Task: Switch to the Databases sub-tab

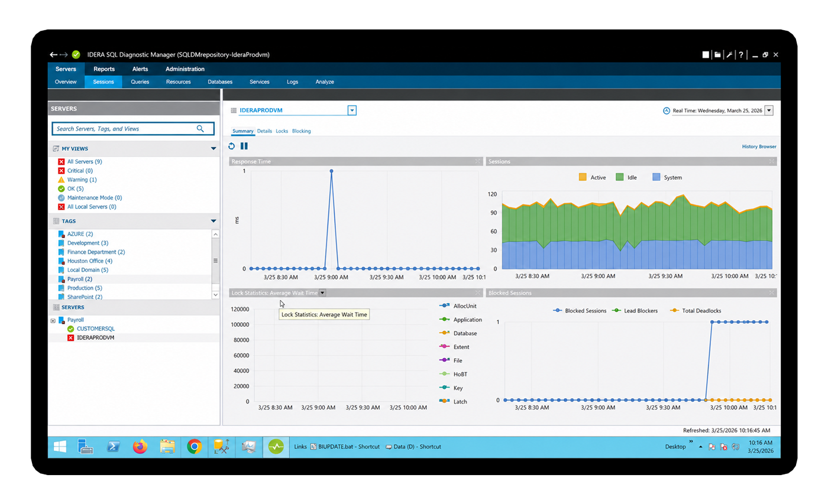Action: (x=220, y=82)
